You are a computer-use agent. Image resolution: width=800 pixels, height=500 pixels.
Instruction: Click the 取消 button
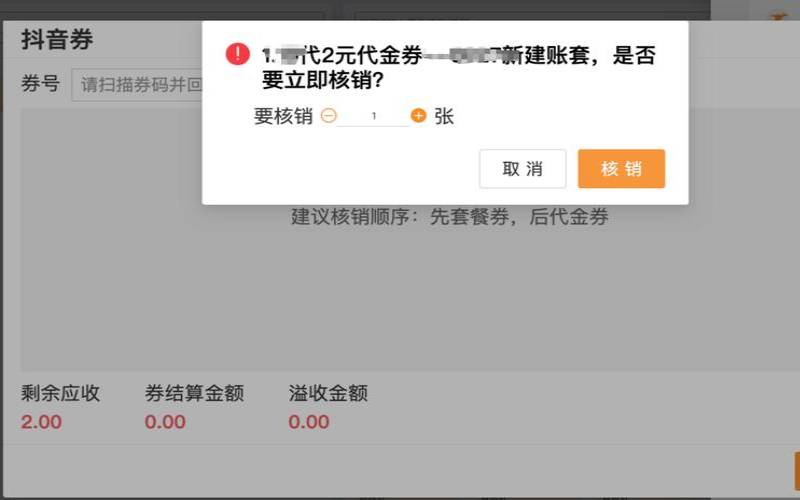point(522,169)
